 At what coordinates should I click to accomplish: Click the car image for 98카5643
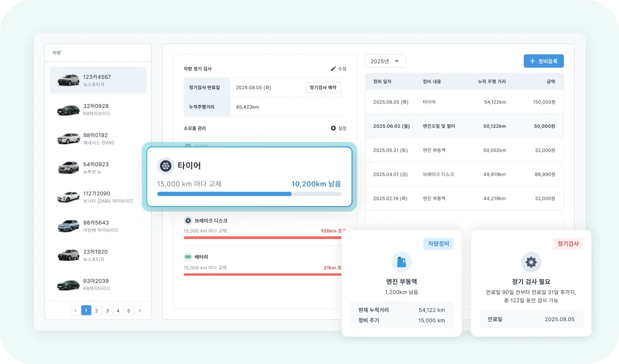(x=69, y=226)
